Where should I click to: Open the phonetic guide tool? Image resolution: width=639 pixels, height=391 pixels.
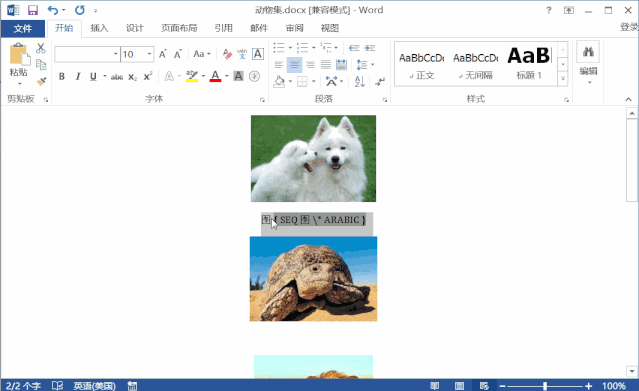click(242, 54)
